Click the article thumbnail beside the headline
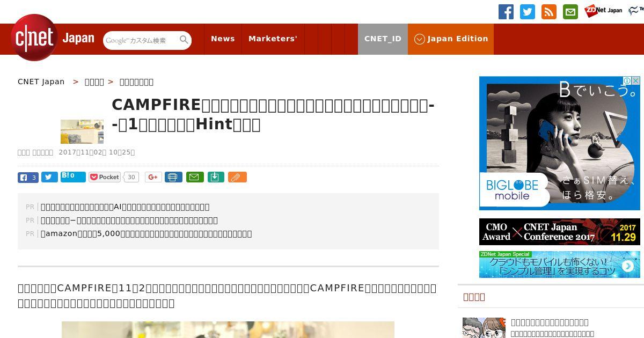 pos(82,131)
